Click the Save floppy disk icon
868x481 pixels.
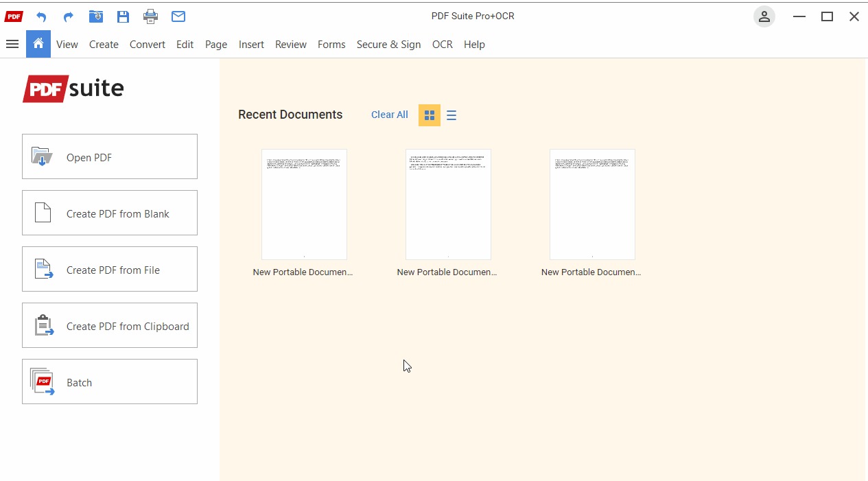tap(123, 16)
